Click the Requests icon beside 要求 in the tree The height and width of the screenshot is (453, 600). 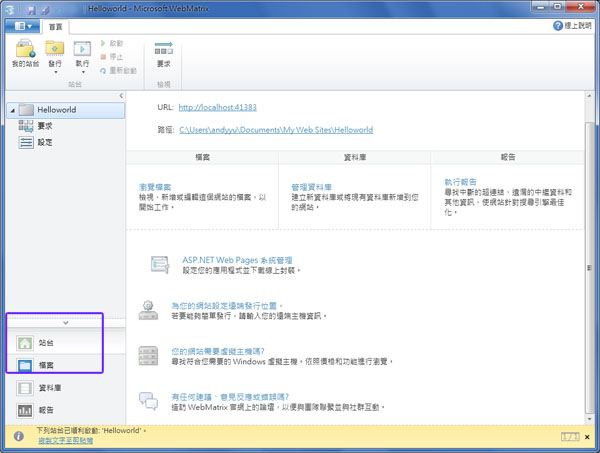pyautogui.click(x=26, y=126)
